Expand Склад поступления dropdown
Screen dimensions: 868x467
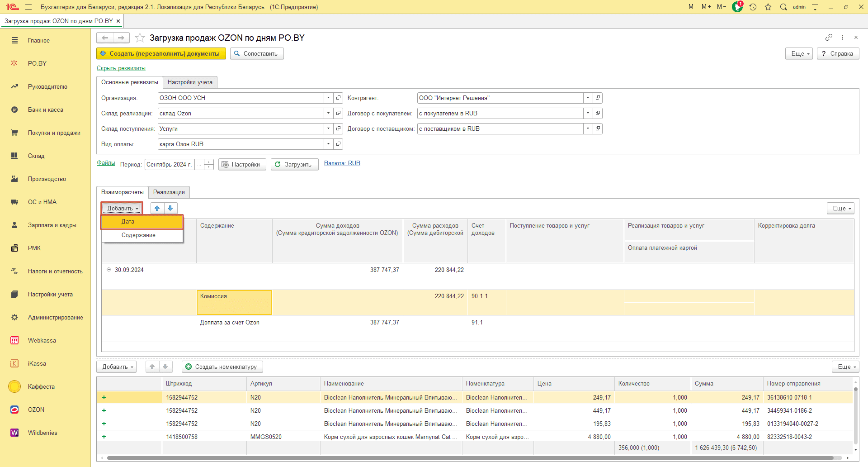pos(329,129)
